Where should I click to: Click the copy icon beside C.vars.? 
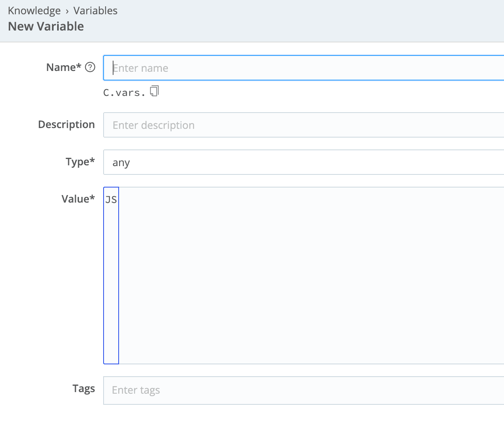[155, 91]
